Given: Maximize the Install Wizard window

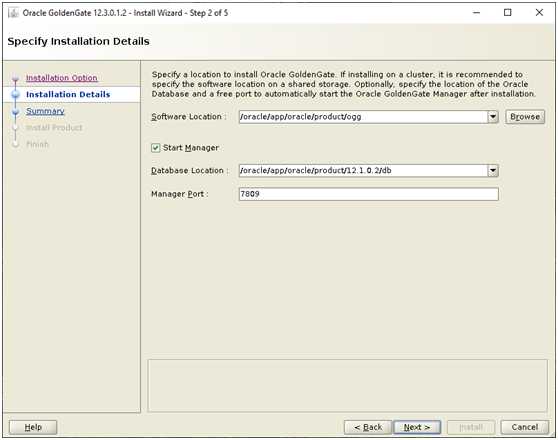Looking at the screenshot, I should 508,12.
